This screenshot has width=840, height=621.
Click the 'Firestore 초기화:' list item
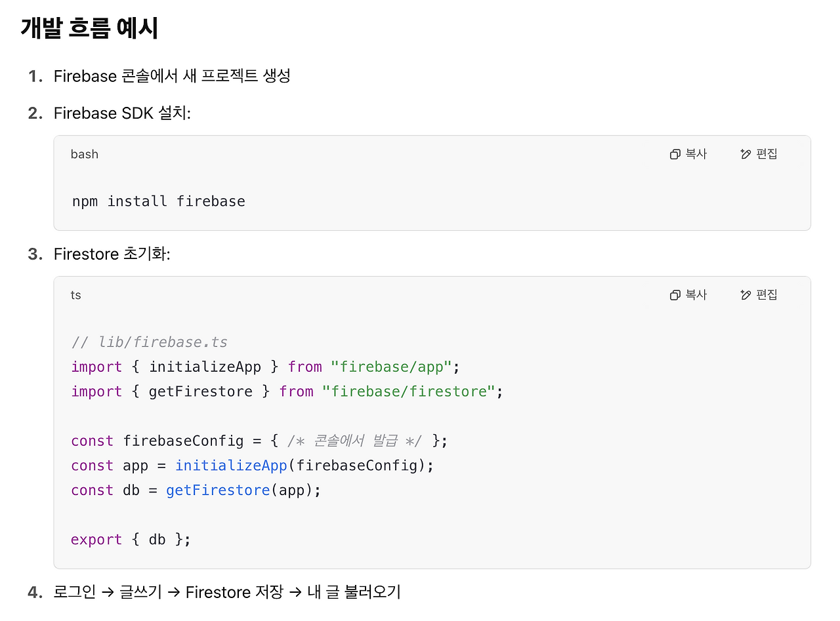click(112, 254)
